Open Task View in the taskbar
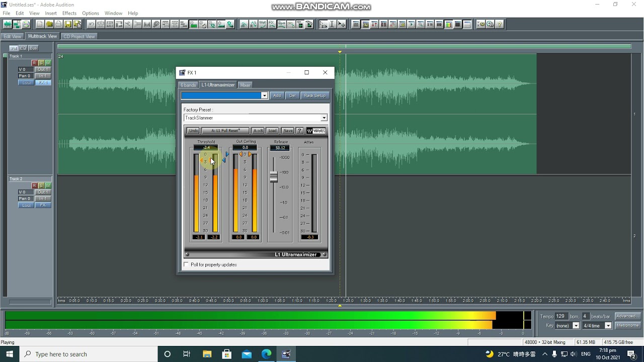This screenshot has width=644, height=362. (187, 354)
